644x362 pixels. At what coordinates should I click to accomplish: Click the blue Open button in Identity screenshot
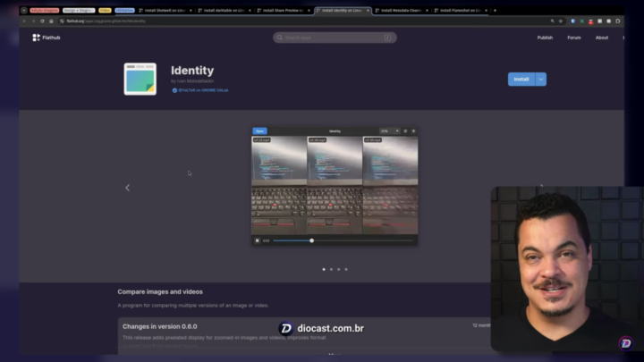[x=259, y=131]
